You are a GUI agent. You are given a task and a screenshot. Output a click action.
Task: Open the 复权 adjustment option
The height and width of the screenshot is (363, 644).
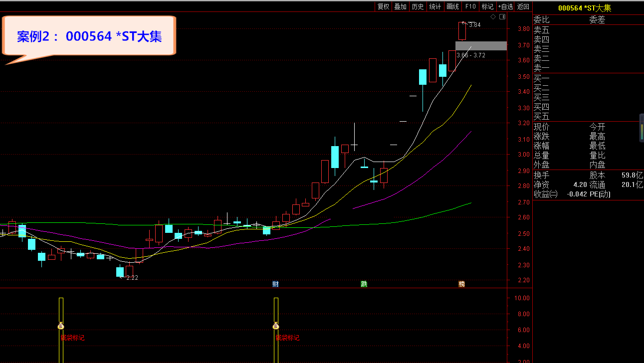pos(383,6)
